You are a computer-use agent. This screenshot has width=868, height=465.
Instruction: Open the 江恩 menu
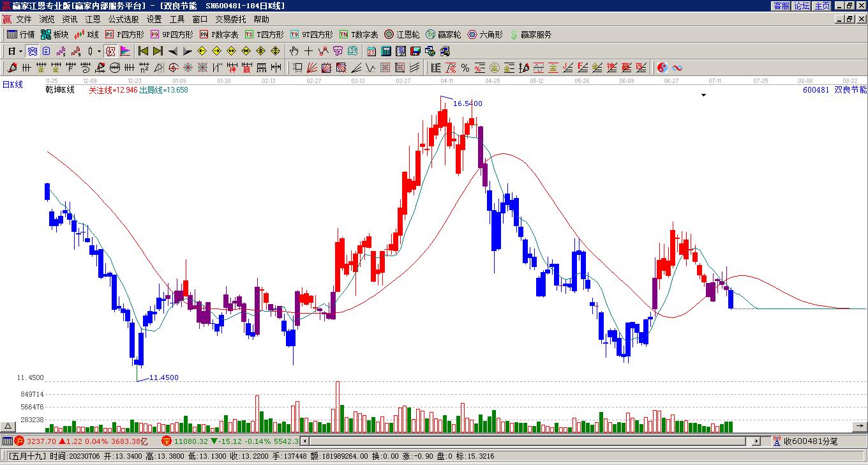93,20
